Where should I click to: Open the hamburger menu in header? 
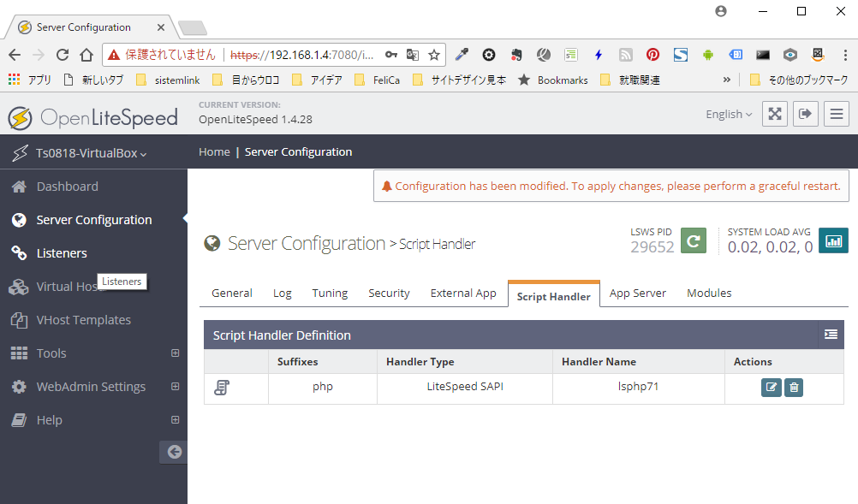pyautogui.click(x=837, y=114)
